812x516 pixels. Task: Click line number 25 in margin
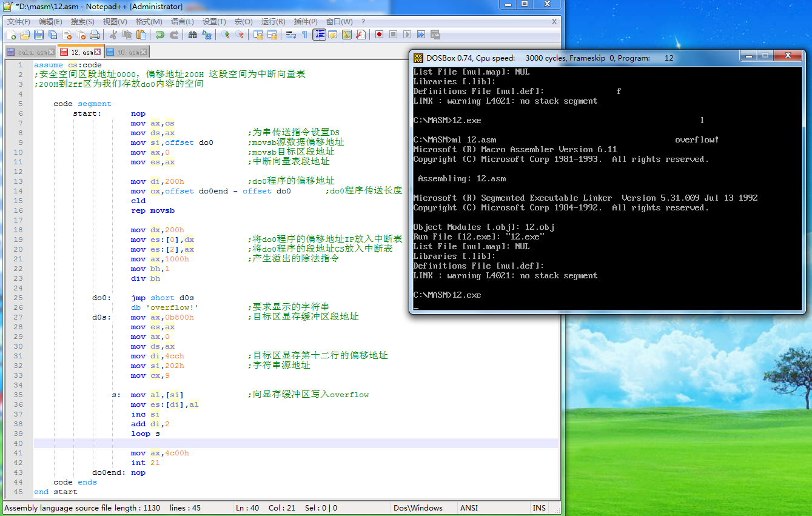[x=18, y=298]
